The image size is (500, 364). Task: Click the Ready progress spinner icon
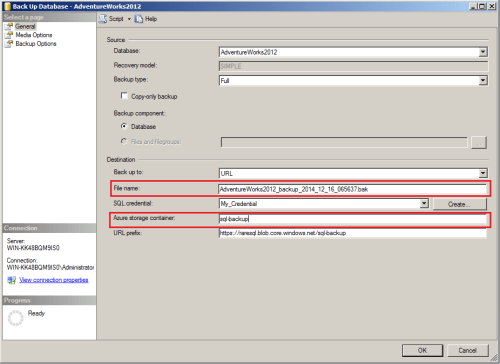click(16, 318)
